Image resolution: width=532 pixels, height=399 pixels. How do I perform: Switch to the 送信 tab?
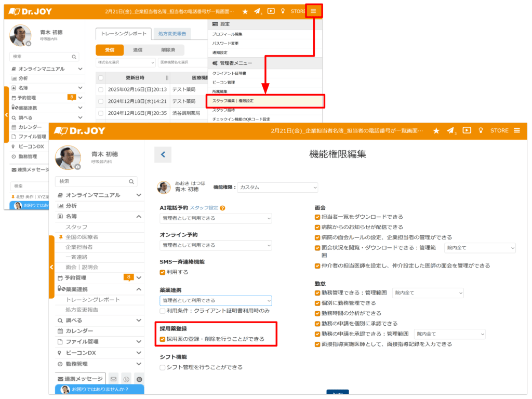click(138, 50)
